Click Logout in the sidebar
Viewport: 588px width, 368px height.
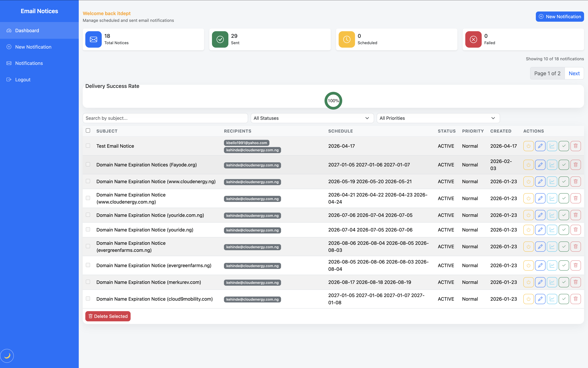[x=39, y=80]
